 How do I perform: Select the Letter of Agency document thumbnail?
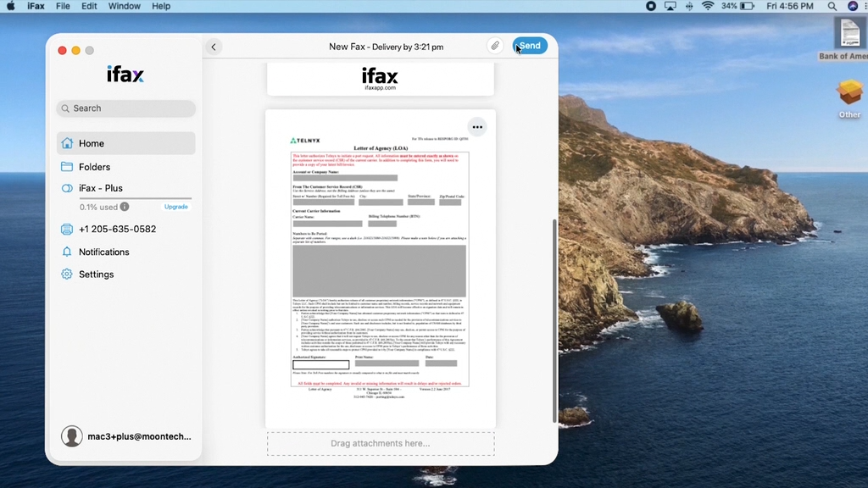point(381,269)
